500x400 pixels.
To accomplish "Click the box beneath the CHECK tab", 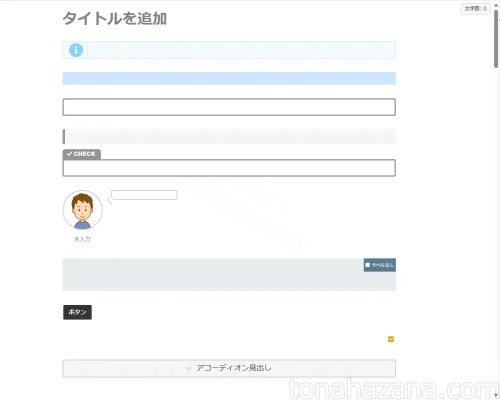I will click(229, 168).
